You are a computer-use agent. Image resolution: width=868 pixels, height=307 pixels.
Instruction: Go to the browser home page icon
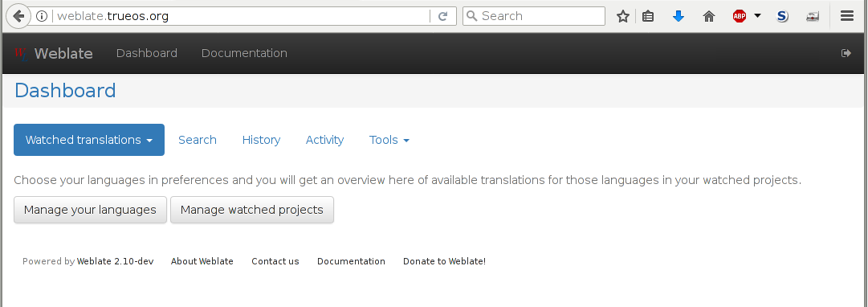tap(708, 16)
